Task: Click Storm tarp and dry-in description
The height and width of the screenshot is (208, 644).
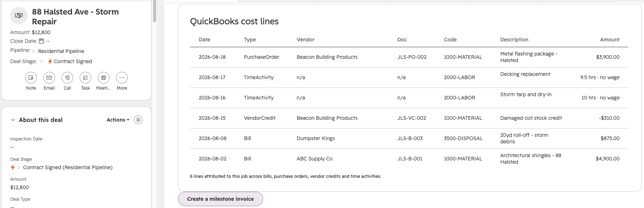Action: coord(526,94)
